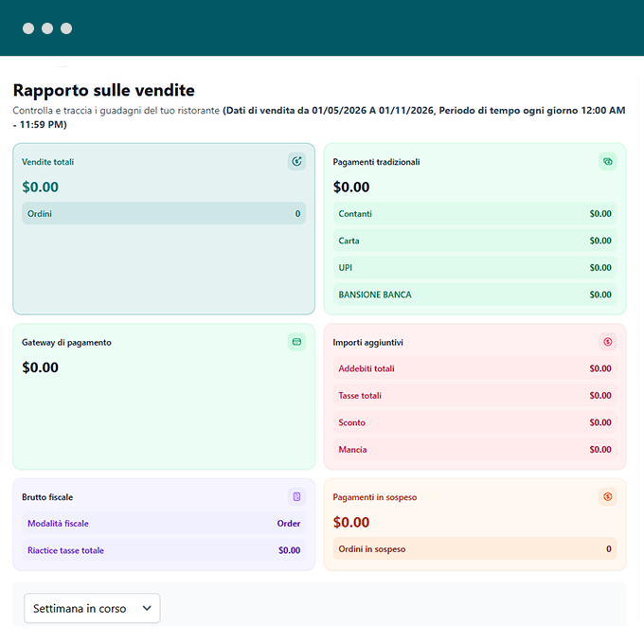Click the Ordini in sospeso row
644x644 pixels.
pos(474,549)
